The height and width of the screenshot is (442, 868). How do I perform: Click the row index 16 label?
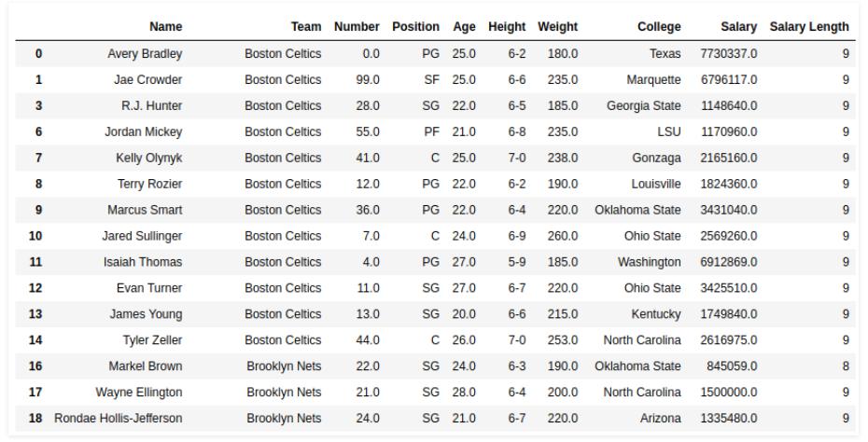[35, 366]
